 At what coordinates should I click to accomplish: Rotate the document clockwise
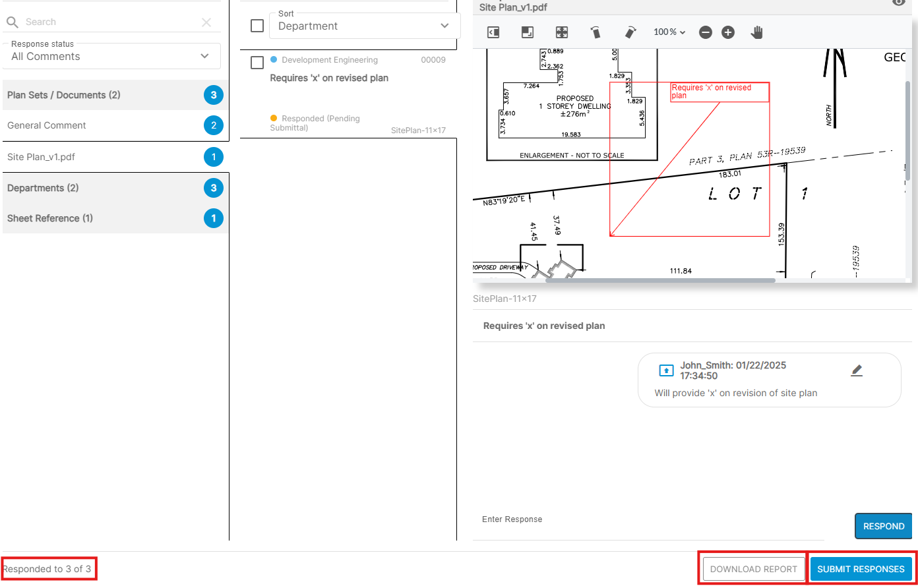(x=630, y=32)
